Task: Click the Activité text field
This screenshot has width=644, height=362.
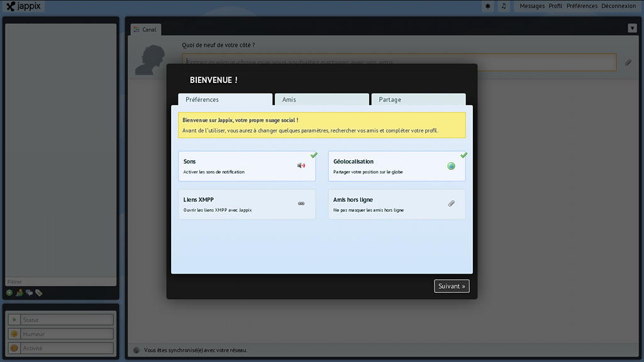Action: [x=67, y=348]
